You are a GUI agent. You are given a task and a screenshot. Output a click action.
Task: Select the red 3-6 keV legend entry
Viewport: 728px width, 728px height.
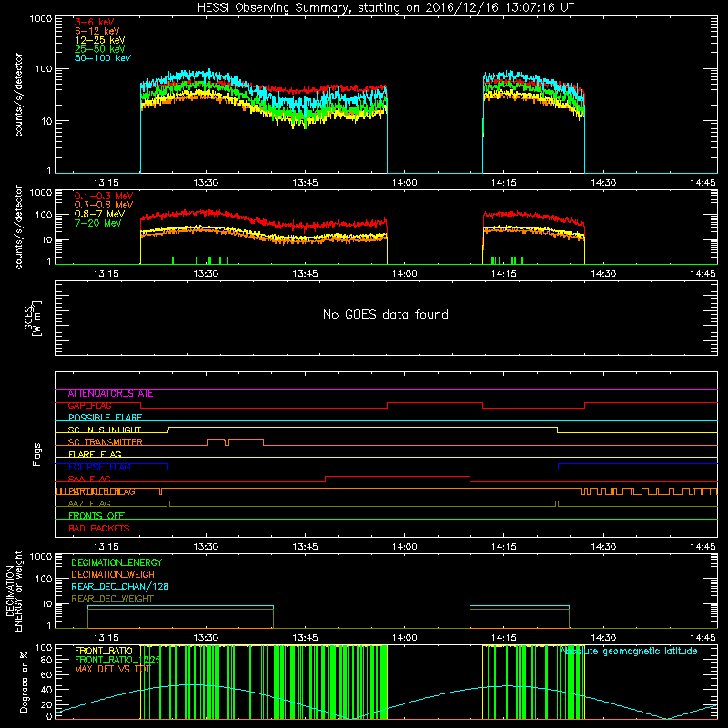95,22
